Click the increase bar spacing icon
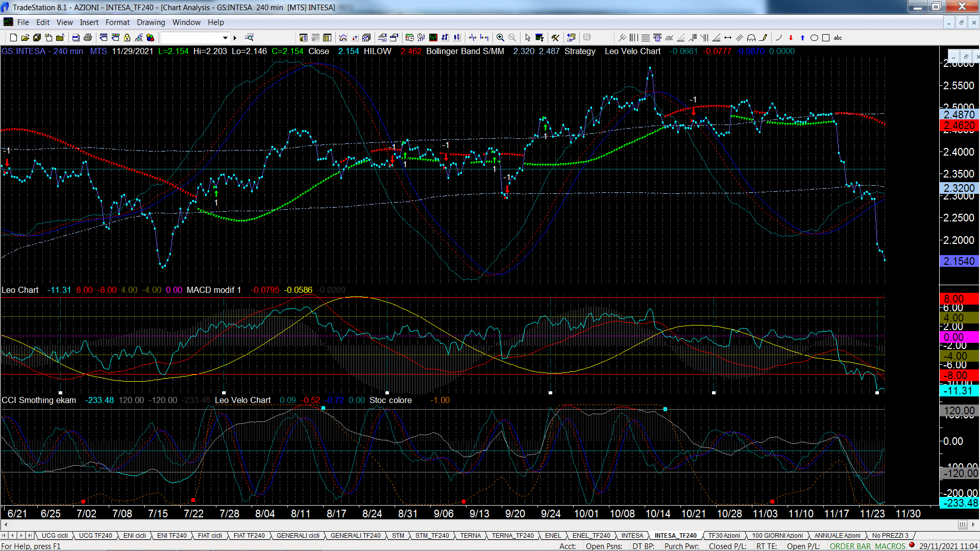This screenshot has width=980, height=551. tap(484, 38)
